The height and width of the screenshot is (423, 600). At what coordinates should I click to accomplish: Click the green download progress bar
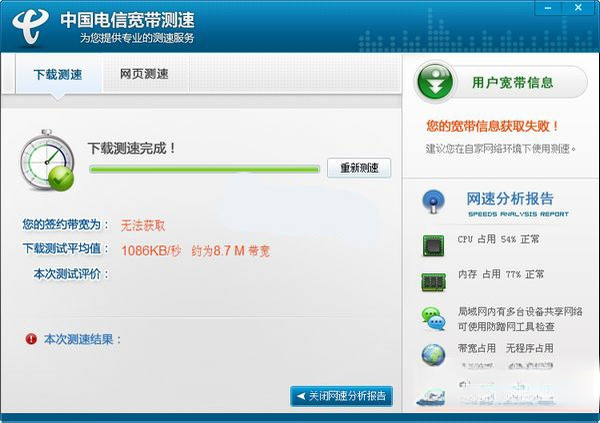204,169
